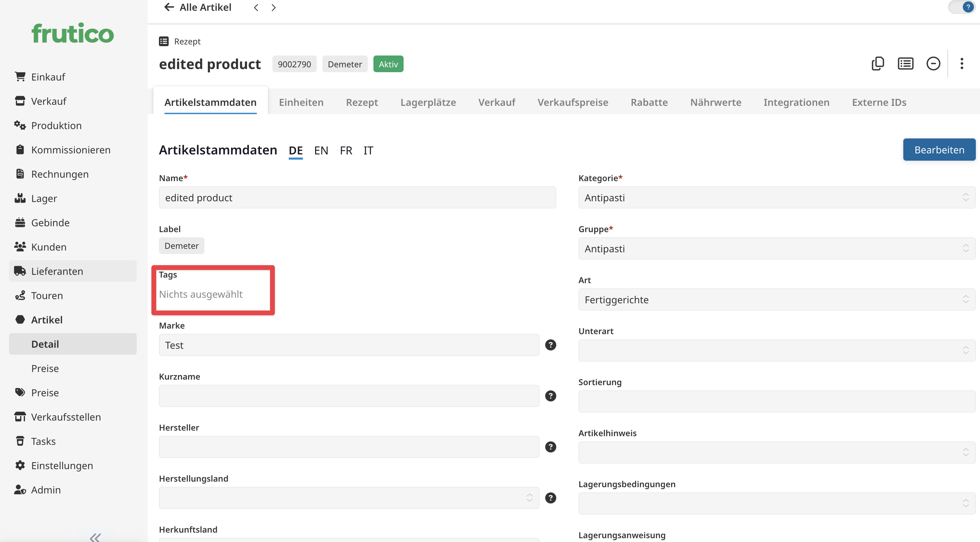Click the Kurzname input field
The height and width of the screenshot is (542, 980).
[348, 396]
